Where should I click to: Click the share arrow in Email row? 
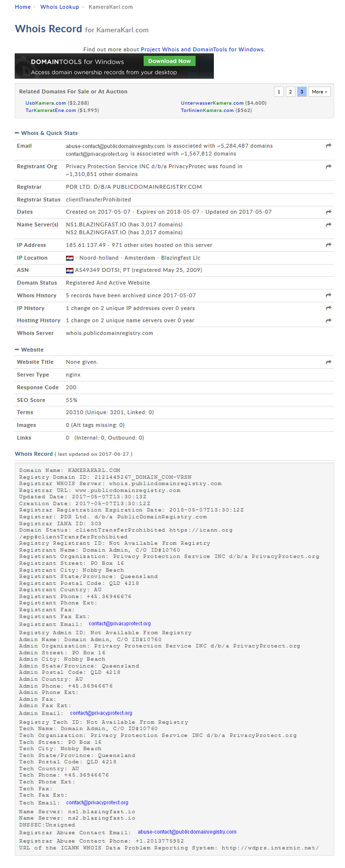point(328,146)
